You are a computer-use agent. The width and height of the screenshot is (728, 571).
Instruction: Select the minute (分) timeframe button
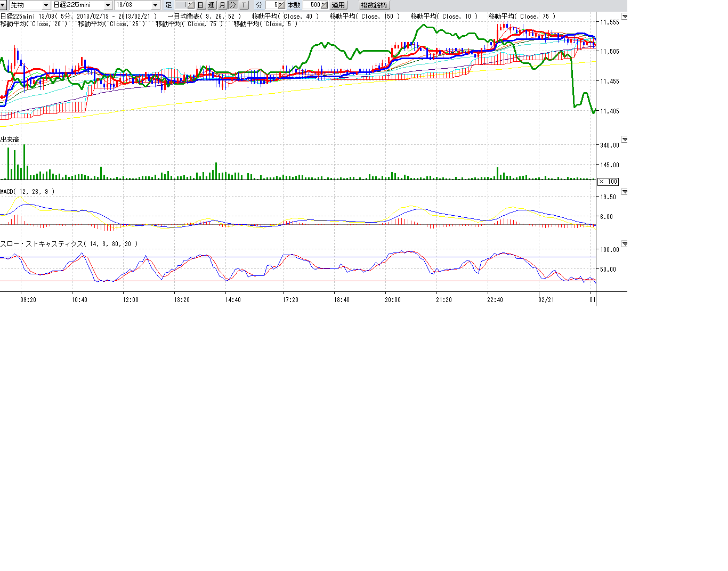pyautogui.click(x=232, y=5)
